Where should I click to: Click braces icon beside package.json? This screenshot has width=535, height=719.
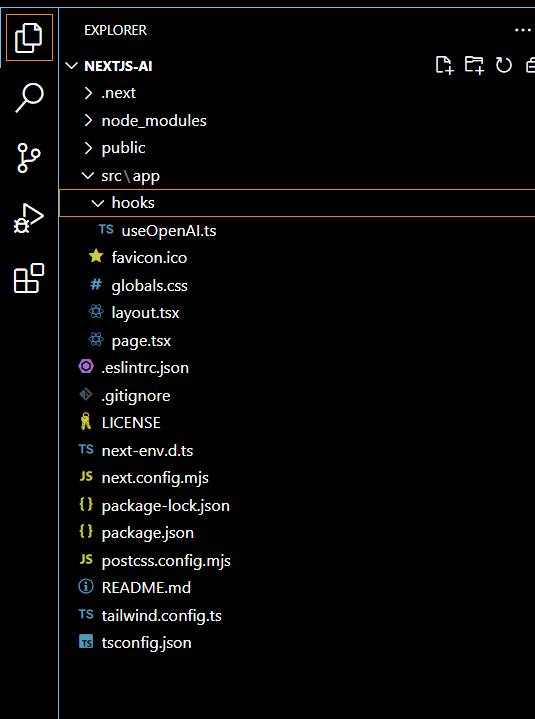click(86, 531)
